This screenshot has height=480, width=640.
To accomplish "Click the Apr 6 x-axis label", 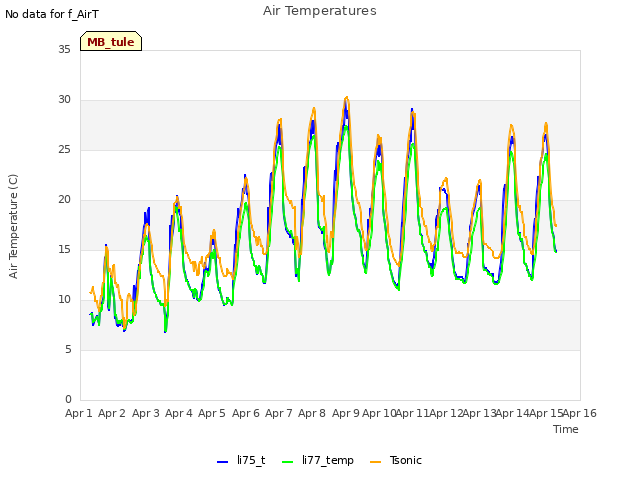I will pos(246,413).
